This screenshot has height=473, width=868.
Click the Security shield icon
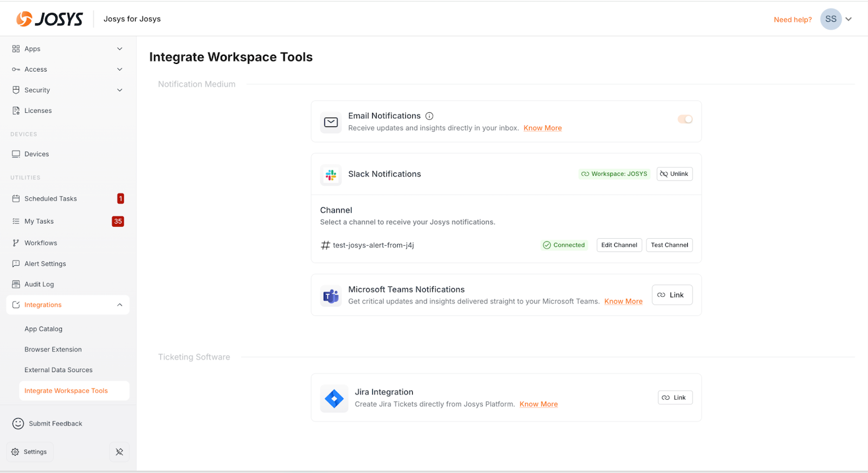16,90
